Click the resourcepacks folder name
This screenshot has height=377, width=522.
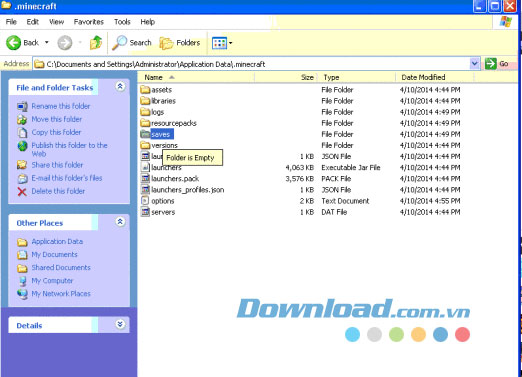pos(174,123)
